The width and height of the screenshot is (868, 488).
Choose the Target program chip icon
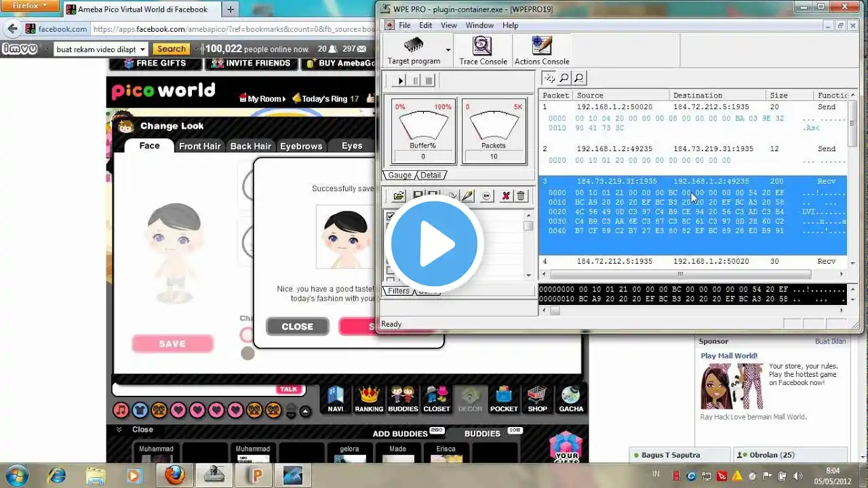[x=414, y=45]
